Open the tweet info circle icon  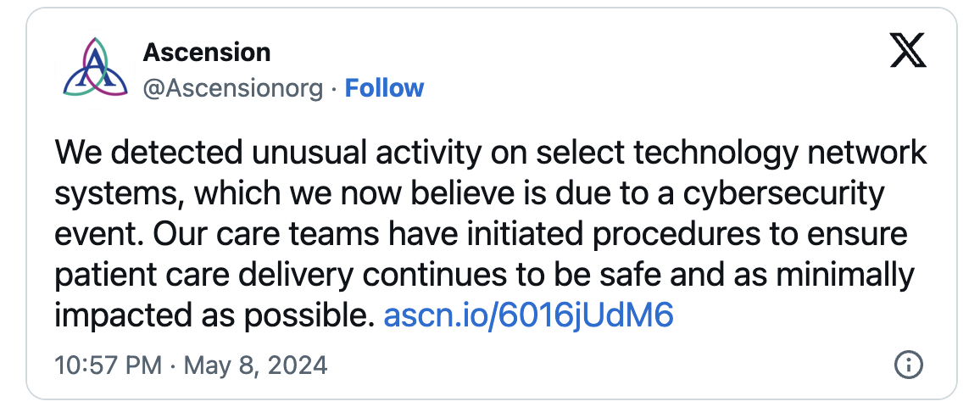908,365
